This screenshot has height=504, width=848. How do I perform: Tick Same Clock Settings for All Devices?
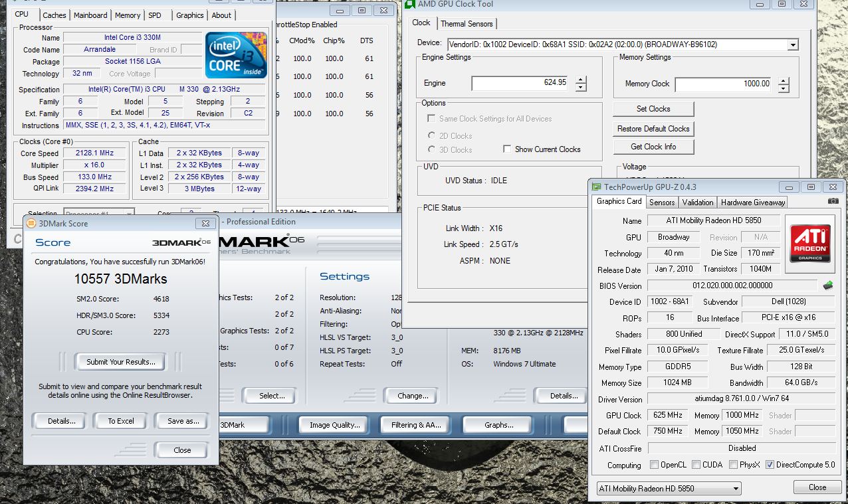coord(433,119)
